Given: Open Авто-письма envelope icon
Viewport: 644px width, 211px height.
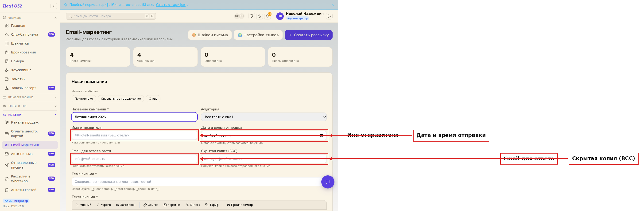Looking at the screenshot, I should (7, 154).
